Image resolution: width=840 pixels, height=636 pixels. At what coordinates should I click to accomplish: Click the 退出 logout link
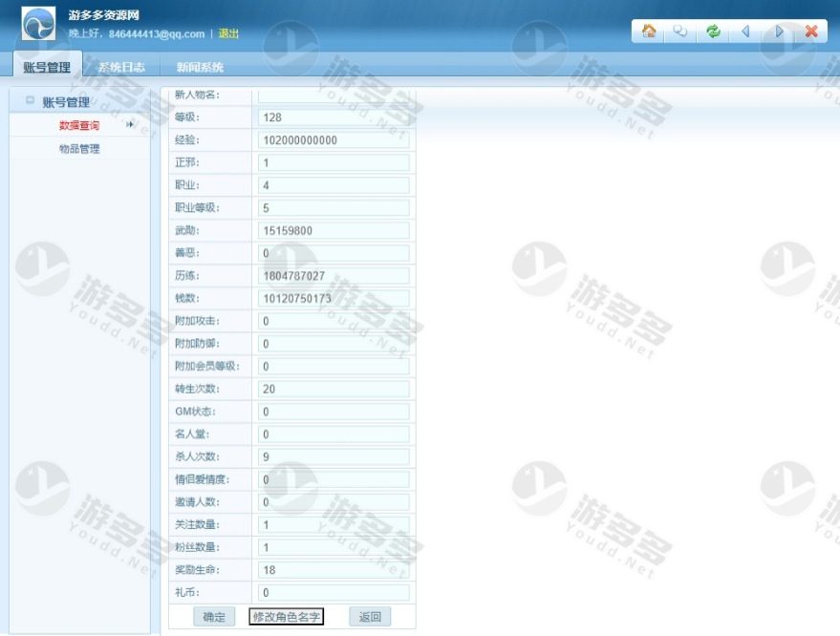(x=228, y=33)
